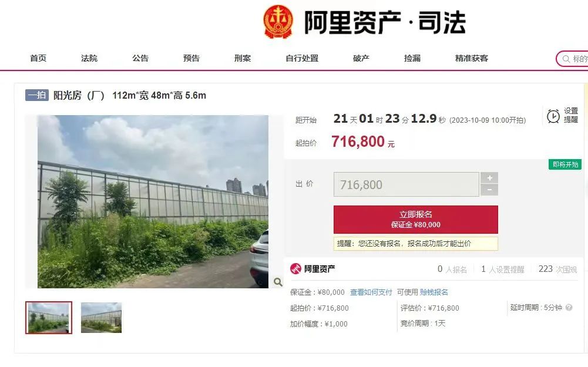The width and height of the screenshot is (588, 367).
Task: Go to the 首页 navigation tab
Action: coord(38,58)
